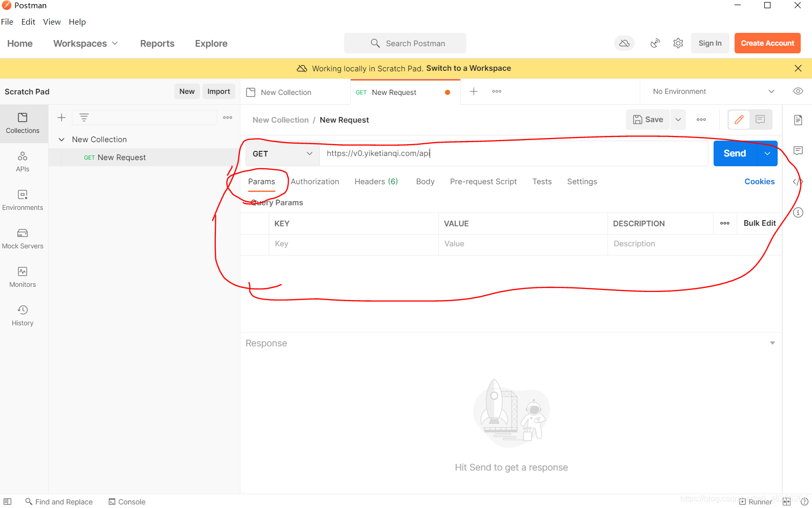Switch to the Body tab

(x=425, y=182)
